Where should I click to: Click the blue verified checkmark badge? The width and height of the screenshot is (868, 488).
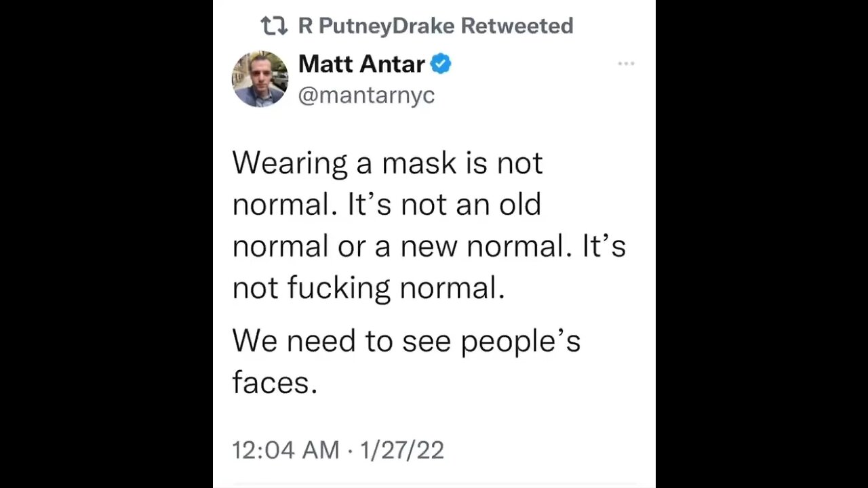[x=441, y=64]
